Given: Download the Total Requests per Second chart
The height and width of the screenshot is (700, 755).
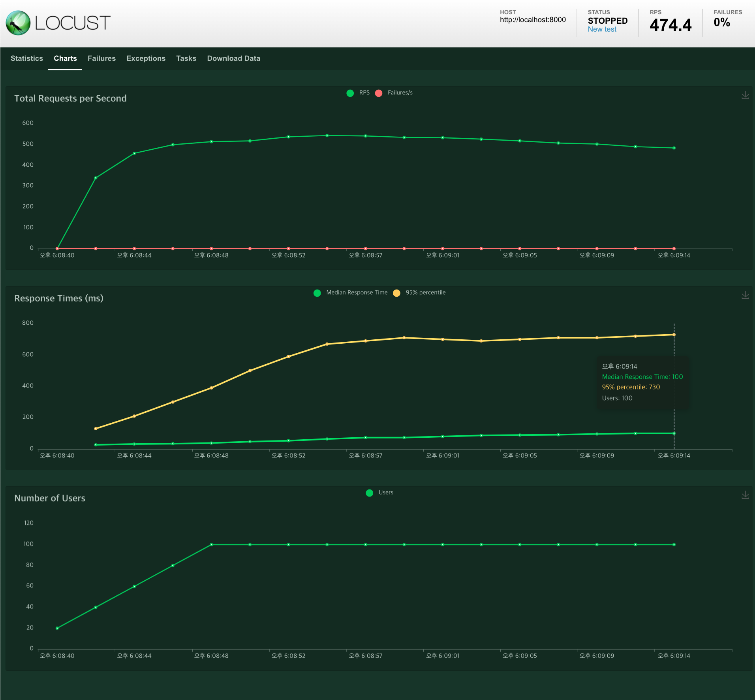Looking at the screenshot, I should [745, 95].
